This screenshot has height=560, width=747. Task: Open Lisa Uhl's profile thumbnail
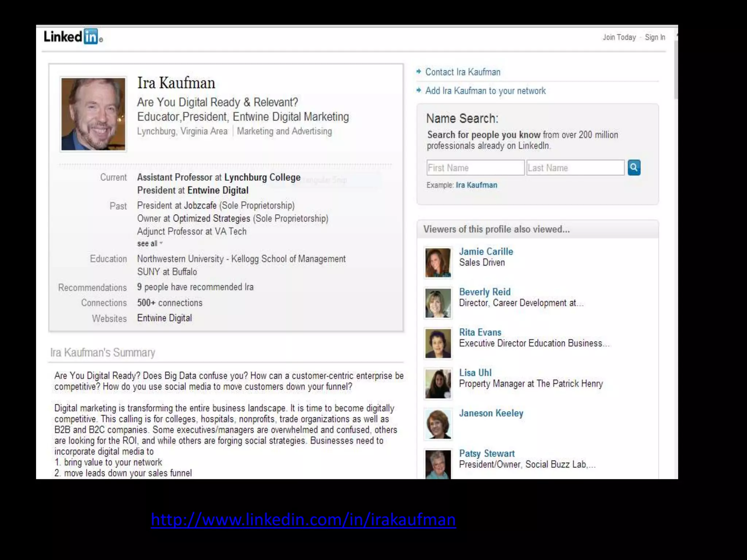[438, 384]
